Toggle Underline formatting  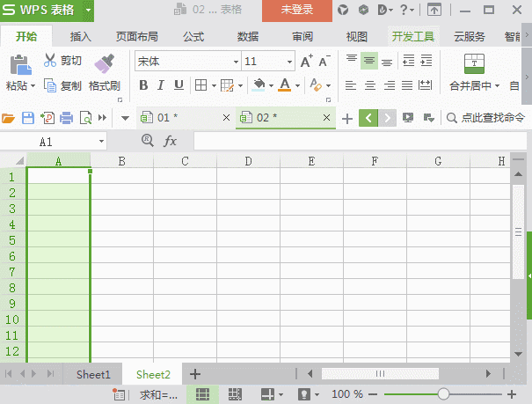click(179, 85)
